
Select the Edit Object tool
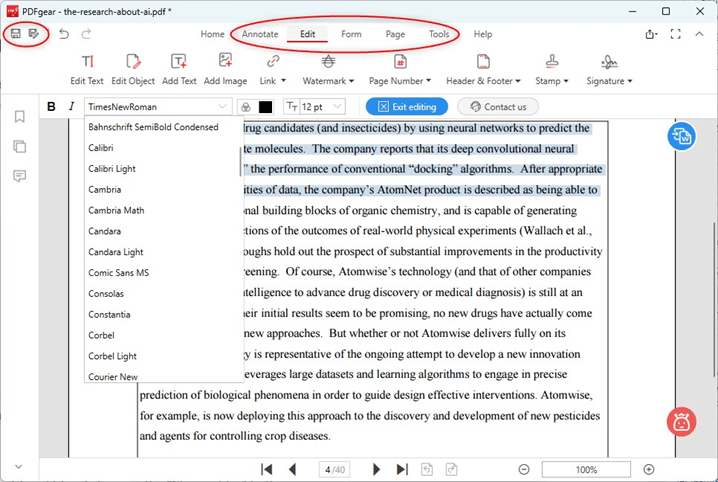pos(133,69)
